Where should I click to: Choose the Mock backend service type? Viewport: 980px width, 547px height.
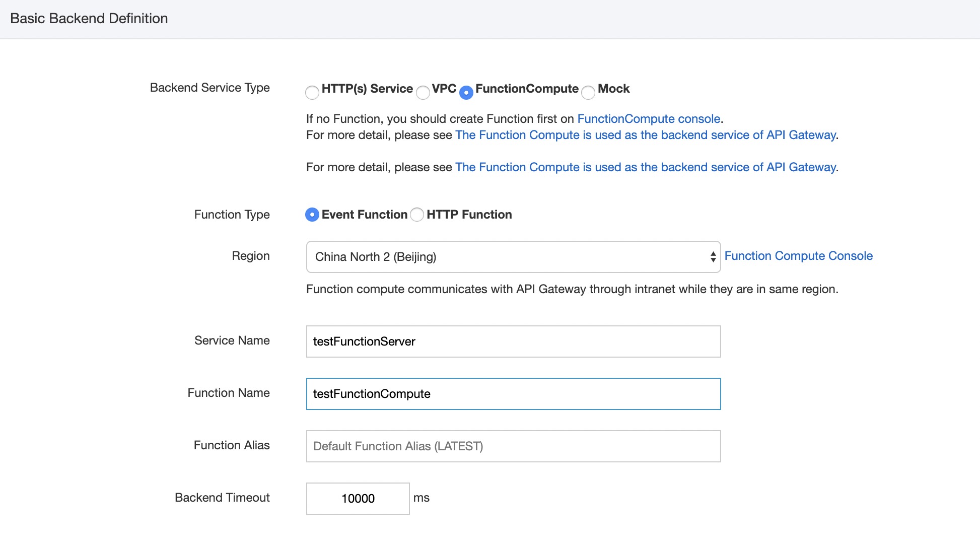(x=588, y=93)
